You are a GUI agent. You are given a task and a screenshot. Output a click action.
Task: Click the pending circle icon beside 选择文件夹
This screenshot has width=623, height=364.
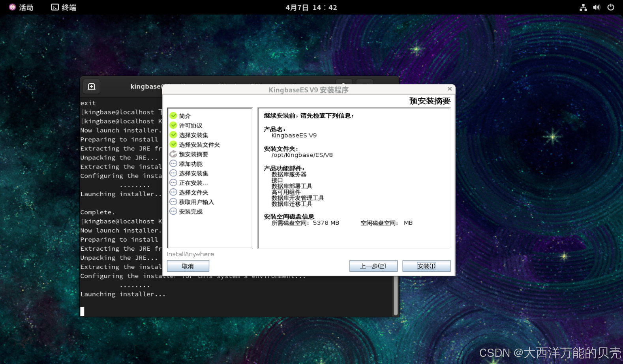173,192
